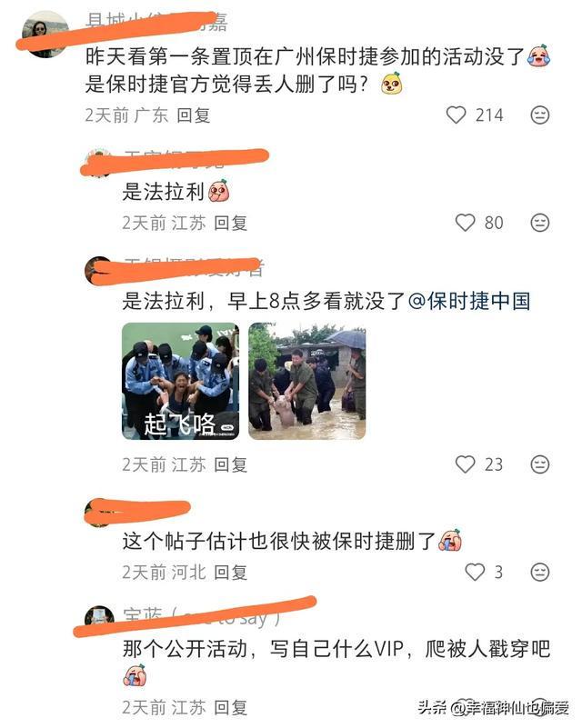
Task: Tap the crying-laugh emoji after 活动没了
Action: coord(538,56)
